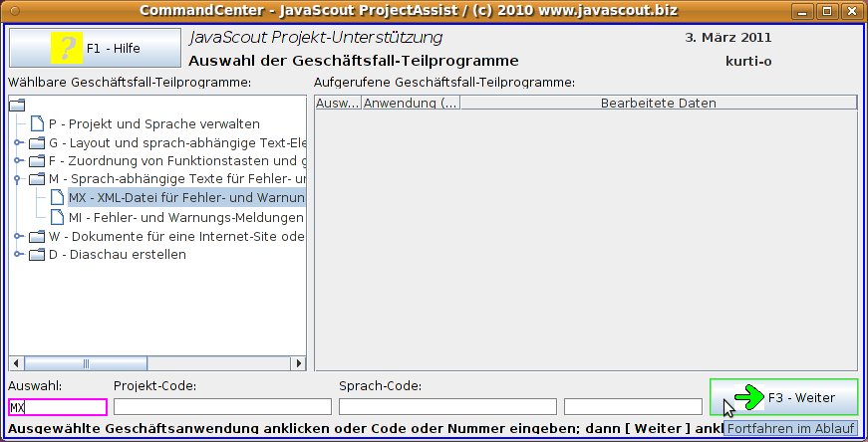Click the Anwendung column header
Image resolution: width=868 pixels, height=442 pixels.
(x=410, y=103)
